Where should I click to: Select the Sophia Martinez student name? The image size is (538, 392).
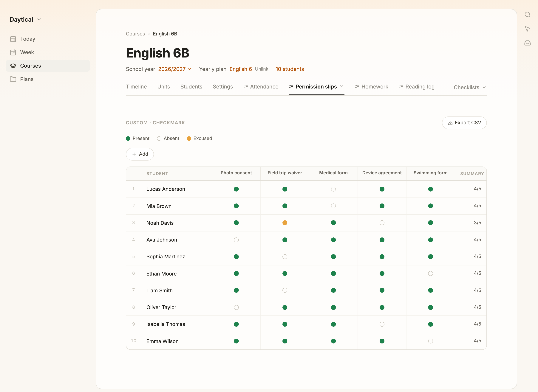click(166, 257)
